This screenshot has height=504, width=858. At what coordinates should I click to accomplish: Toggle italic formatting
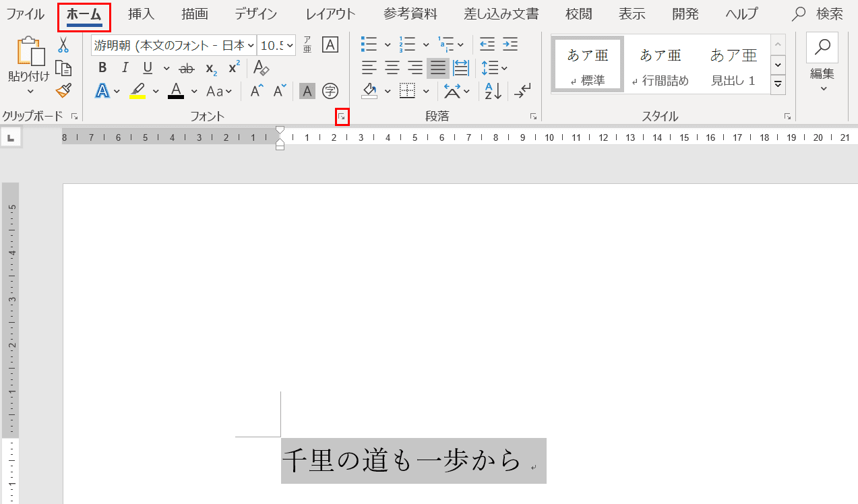pyautogui.click(x=125, y=68)
